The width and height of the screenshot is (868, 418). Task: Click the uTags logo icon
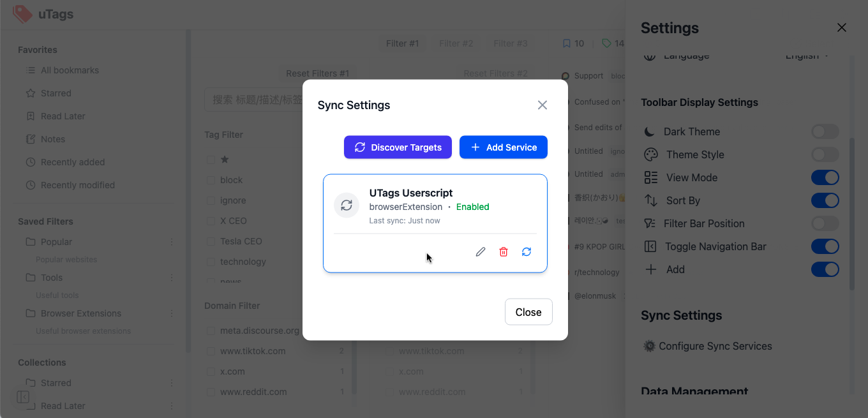coord(22,14)
